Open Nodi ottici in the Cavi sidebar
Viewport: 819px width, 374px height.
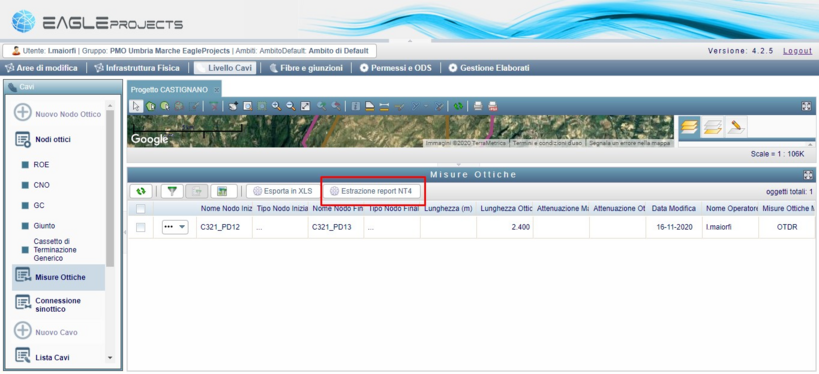click(x=44, y=139)
